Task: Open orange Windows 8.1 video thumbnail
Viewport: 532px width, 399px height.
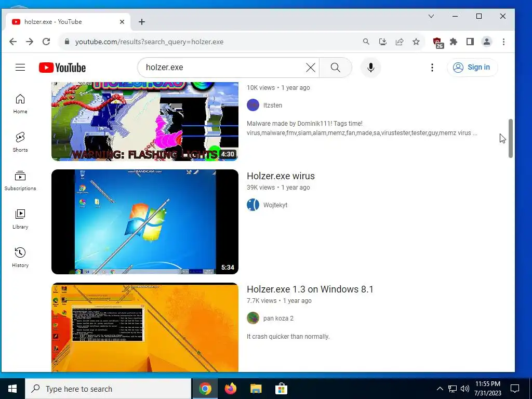Action: point(145,327)
